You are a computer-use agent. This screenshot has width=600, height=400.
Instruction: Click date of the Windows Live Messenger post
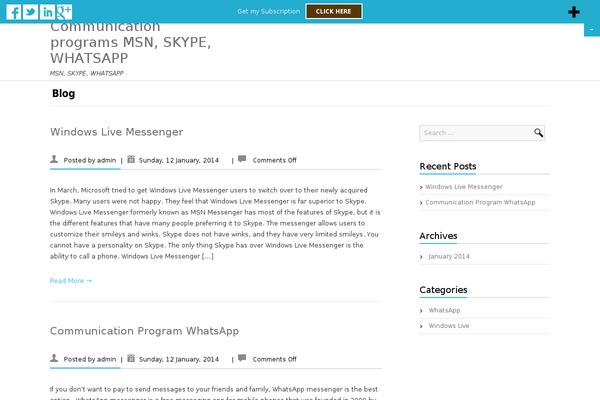(x=179, y=160)
